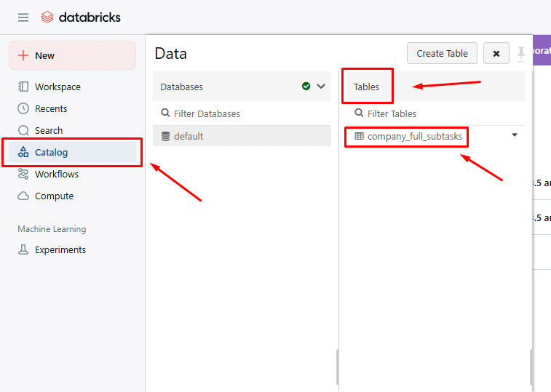Click the Databases header label
The image size is (551, 392).
pyautogui.click(x=182, y=87)
